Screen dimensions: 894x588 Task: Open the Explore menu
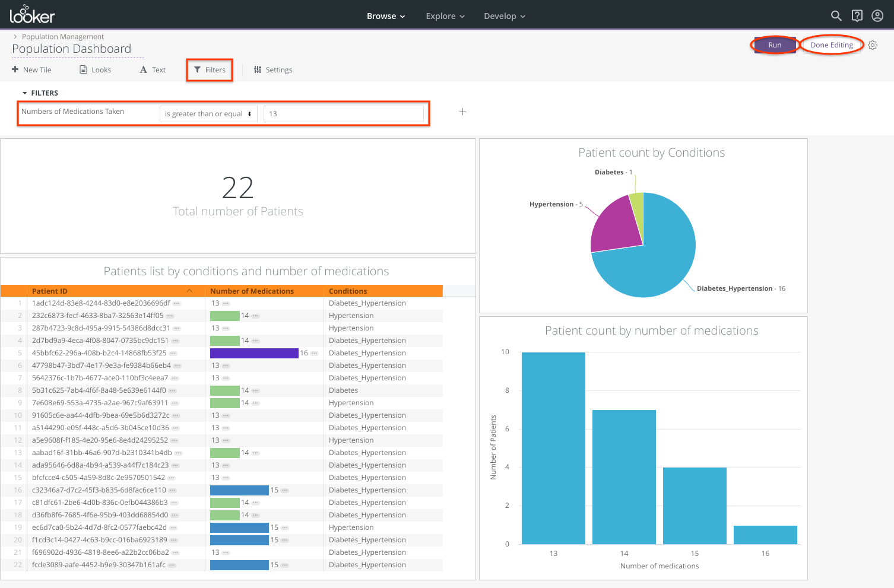coord(445,16)
